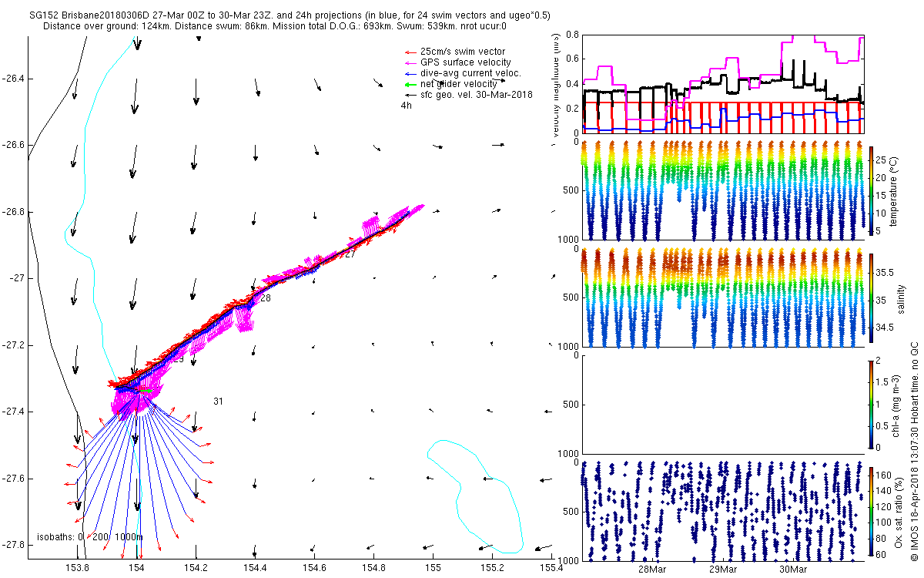Click the blue arrow of the dive-avg current legend entry
924x578 pixels.
410,73
